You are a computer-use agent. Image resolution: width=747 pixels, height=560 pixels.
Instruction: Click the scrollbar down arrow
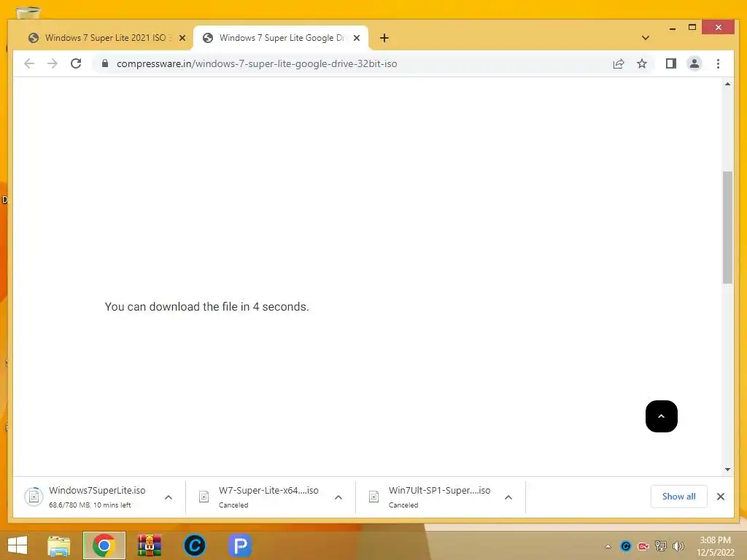(727, 470)
